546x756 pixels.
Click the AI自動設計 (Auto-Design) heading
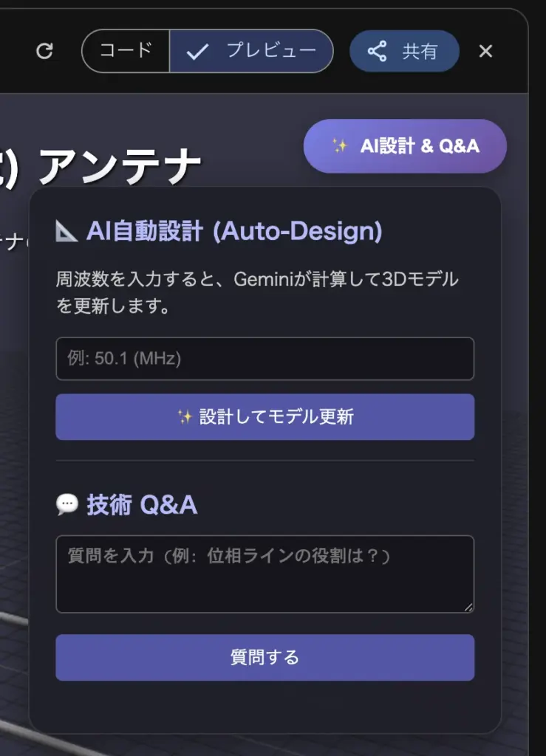[x=234, y=232]
